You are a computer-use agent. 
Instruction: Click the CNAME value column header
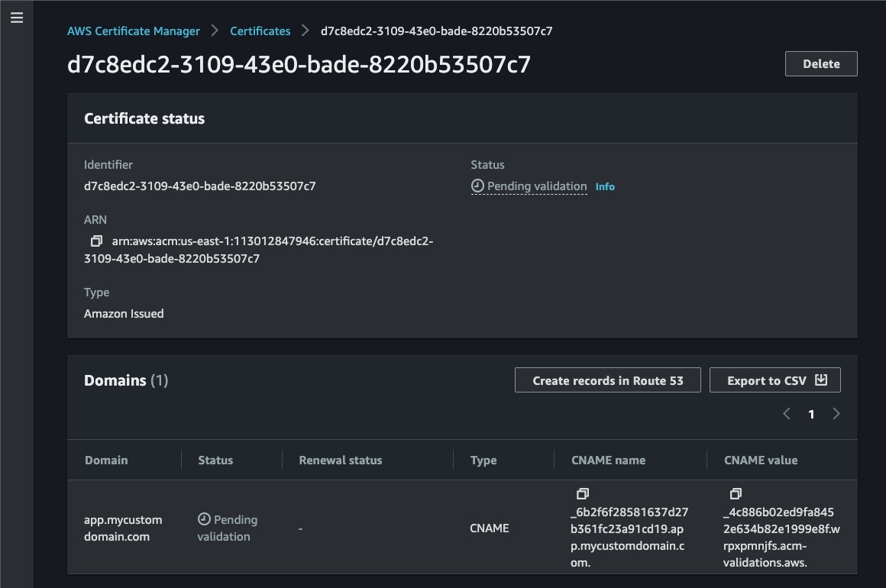click(x=761, y=460)
